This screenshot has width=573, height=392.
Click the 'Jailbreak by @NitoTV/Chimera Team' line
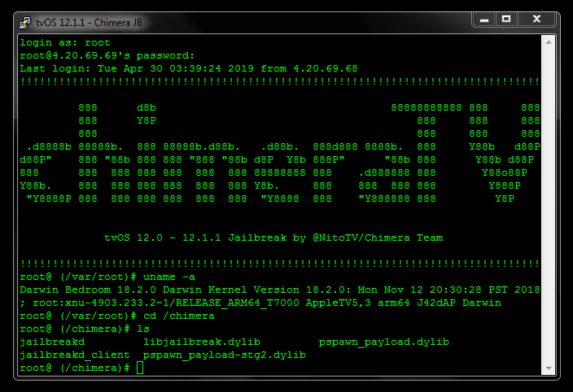click(x=273, y=238)
